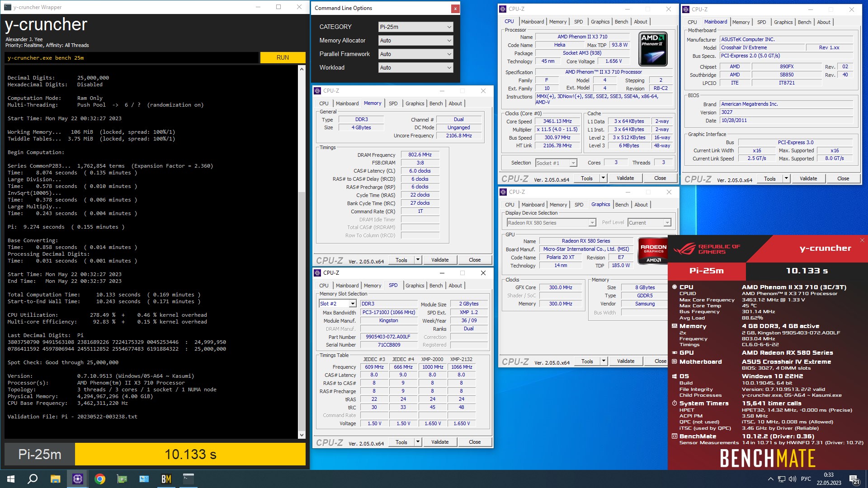Click the y-cruncher console vertical scrollbar
The width and height of the screenshot is (868, 488).
302,252
